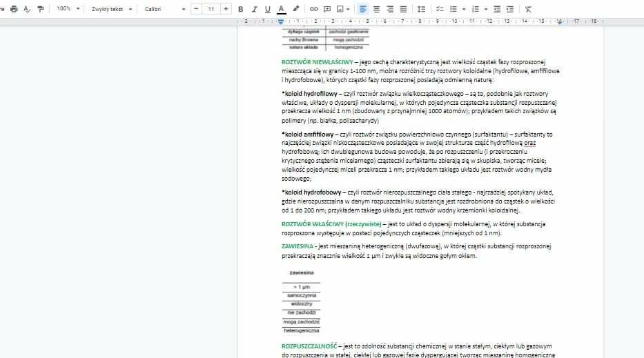Insert a checklist
644x358 pixels.
[440, 9]
